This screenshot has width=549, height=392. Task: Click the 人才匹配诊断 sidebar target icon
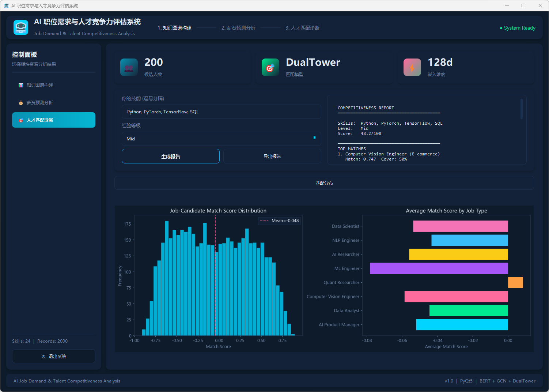click(21, 120)
